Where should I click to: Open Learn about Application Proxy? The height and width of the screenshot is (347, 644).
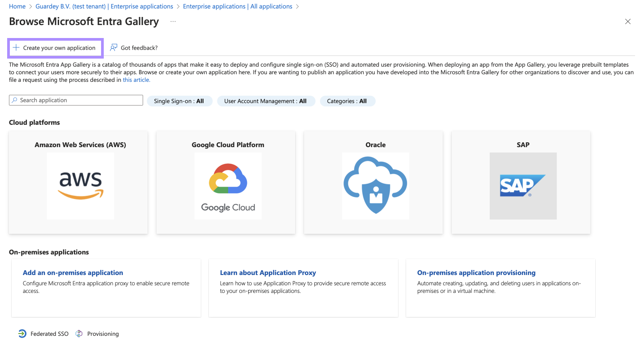click(268, 273)
